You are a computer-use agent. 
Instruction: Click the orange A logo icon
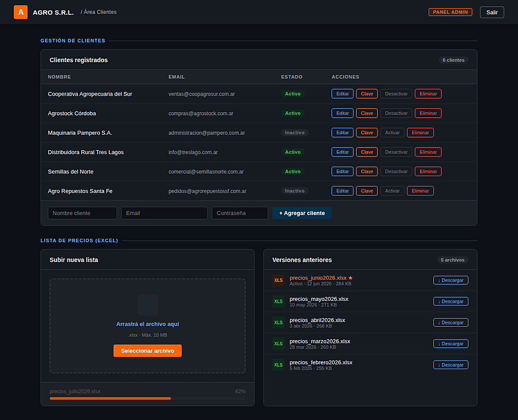click(21, 12)
